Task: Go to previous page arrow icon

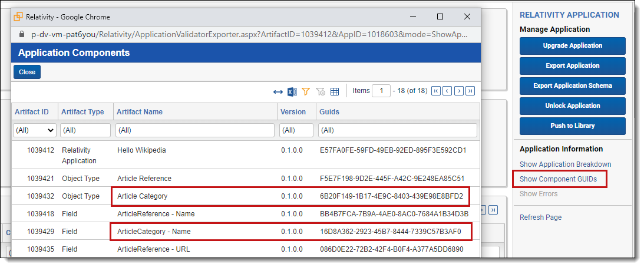Action: point(447,91)
